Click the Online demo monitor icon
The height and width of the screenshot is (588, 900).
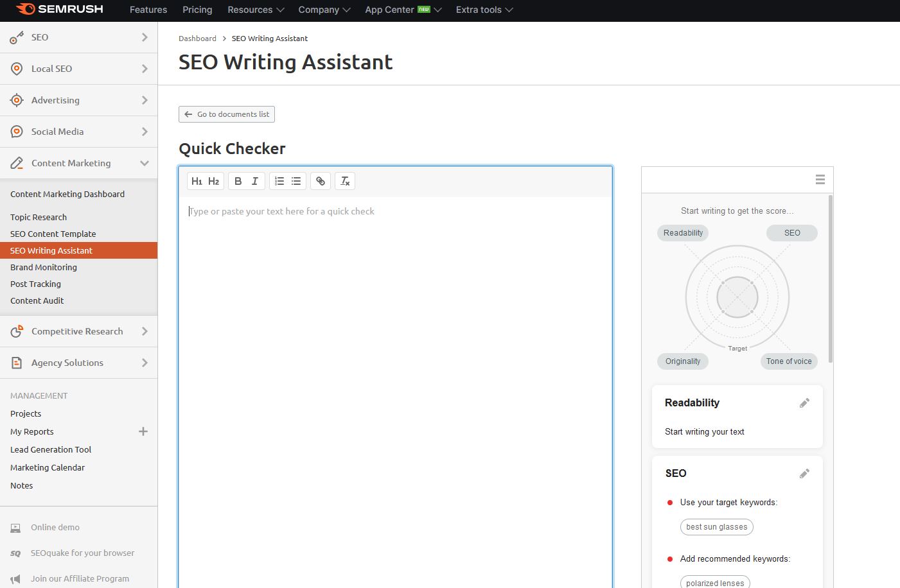[x=15, y=528]
